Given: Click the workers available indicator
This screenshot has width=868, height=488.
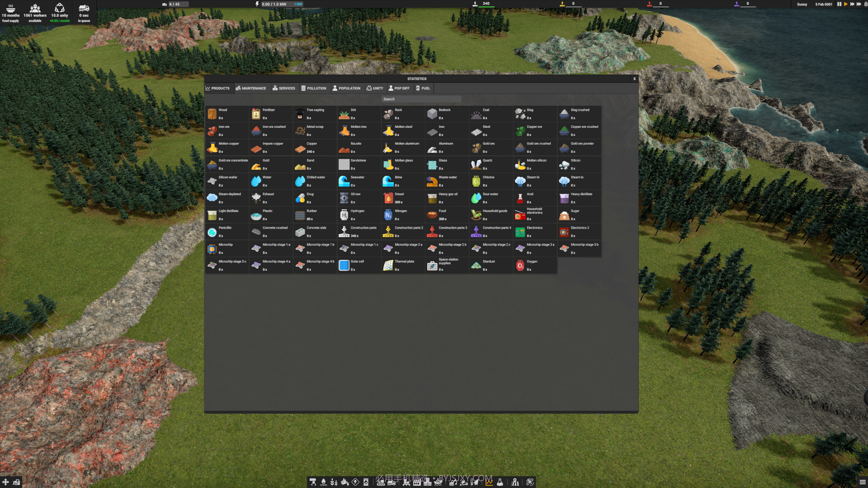Looking at the screenshot, I should 35,13.
